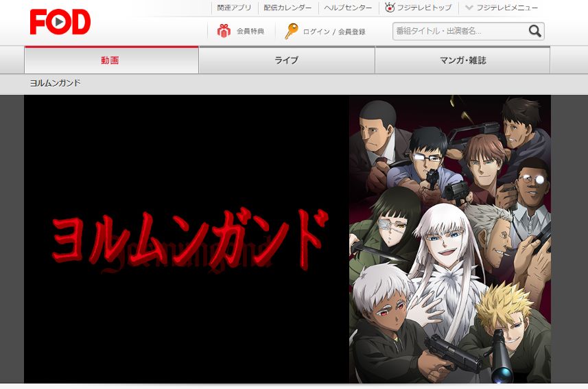Viewport: 588px width, 389px height.
Task: Click ログイン / 会員登録 link
Action: (x=333, y=32)
